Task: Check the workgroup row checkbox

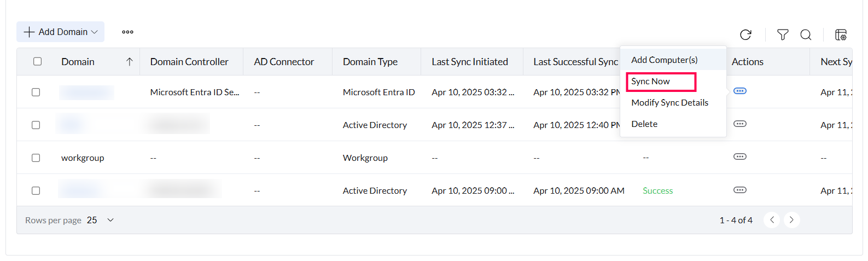Action: [x=36, y=158]
